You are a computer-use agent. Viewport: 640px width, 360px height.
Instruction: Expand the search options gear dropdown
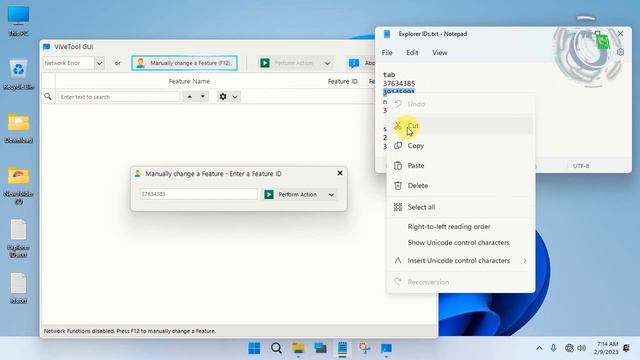tap(235, 97)
